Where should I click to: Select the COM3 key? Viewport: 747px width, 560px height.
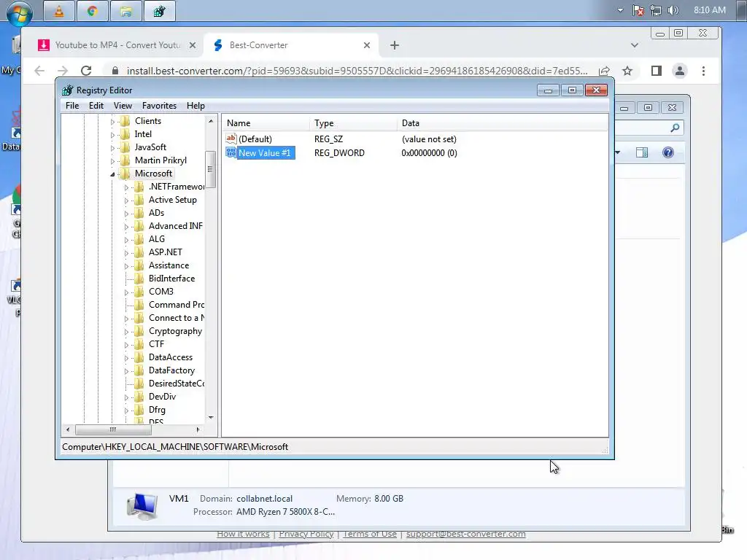click(161, 292)
